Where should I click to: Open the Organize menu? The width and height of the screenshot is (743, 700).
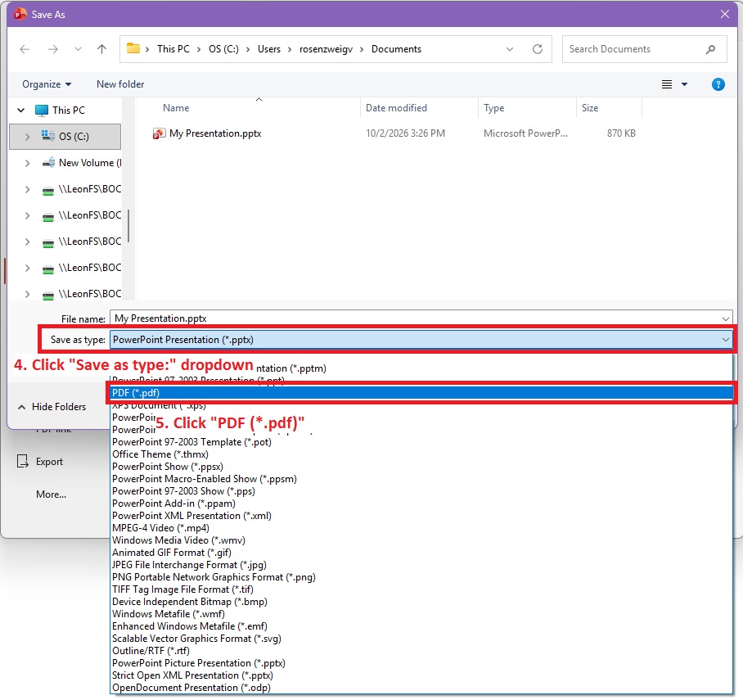[47, 84]
